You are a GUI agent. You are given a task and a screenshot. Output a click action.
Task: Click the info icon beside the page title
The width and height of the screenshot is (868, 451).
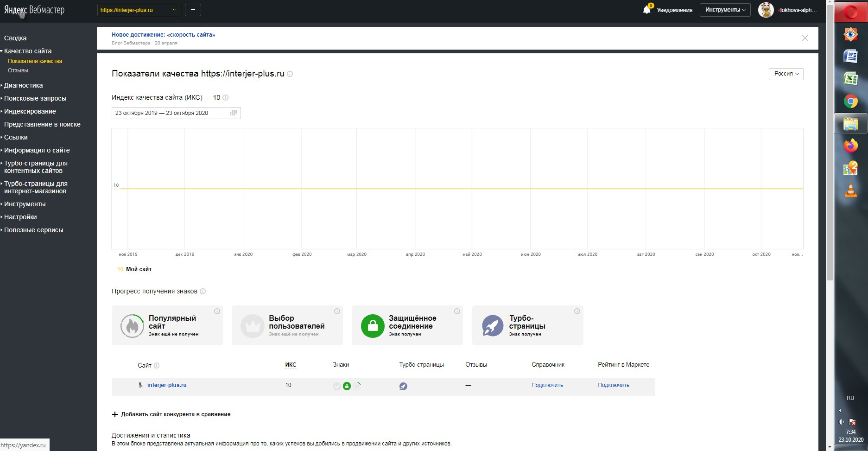tap(290, 74)
